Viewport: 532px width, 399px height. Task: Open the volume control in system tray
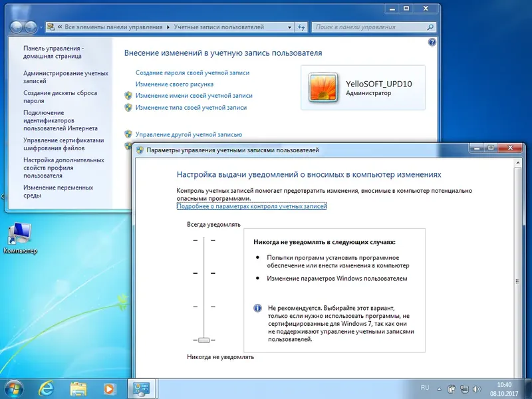point(476,389)
